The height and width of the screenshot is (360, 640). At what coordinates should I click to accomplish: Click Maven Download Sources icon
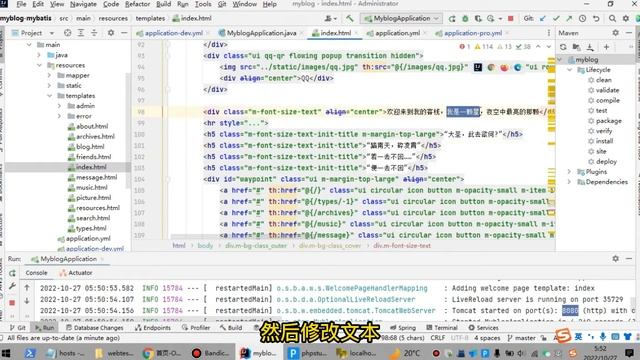[590, 47]
